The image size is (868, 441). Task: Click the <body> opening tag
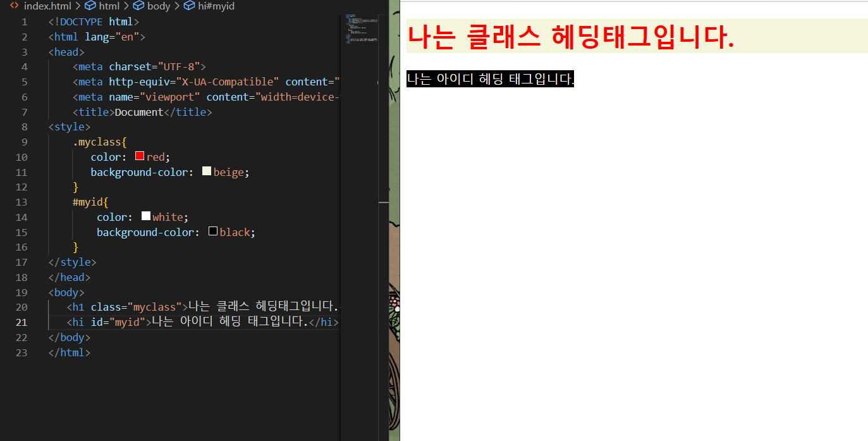[66, 292]
